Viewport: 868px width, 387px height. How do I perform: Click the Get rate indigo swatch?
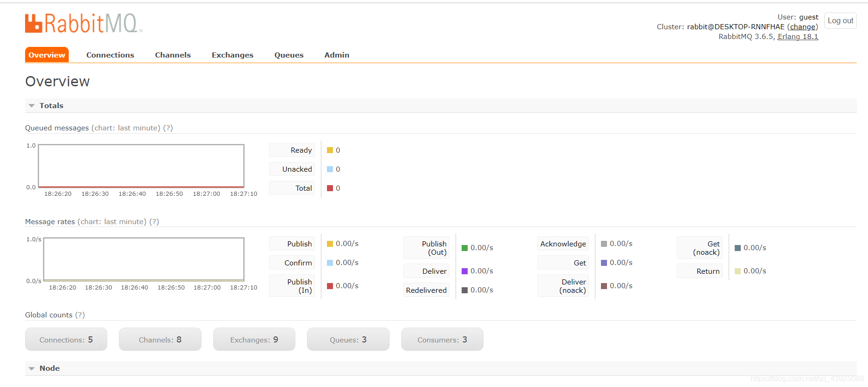coord(604,263)
